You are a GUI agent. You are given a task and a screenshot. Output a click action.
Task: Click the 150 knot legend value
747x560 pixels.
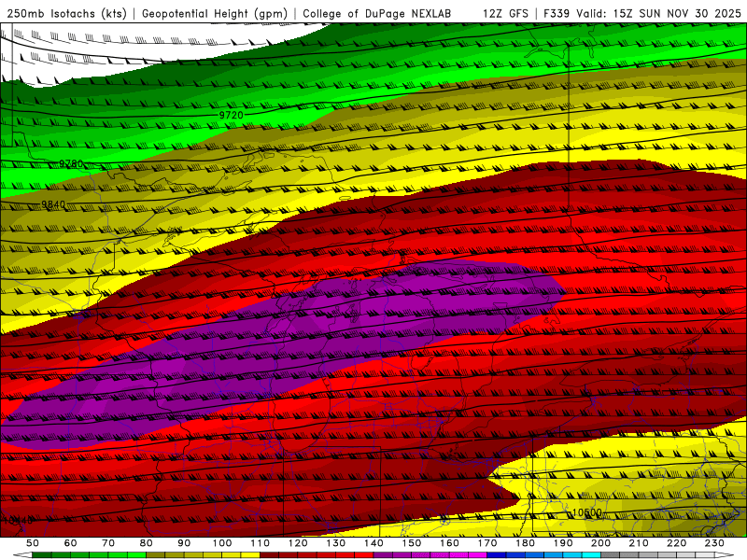(412, 543)
